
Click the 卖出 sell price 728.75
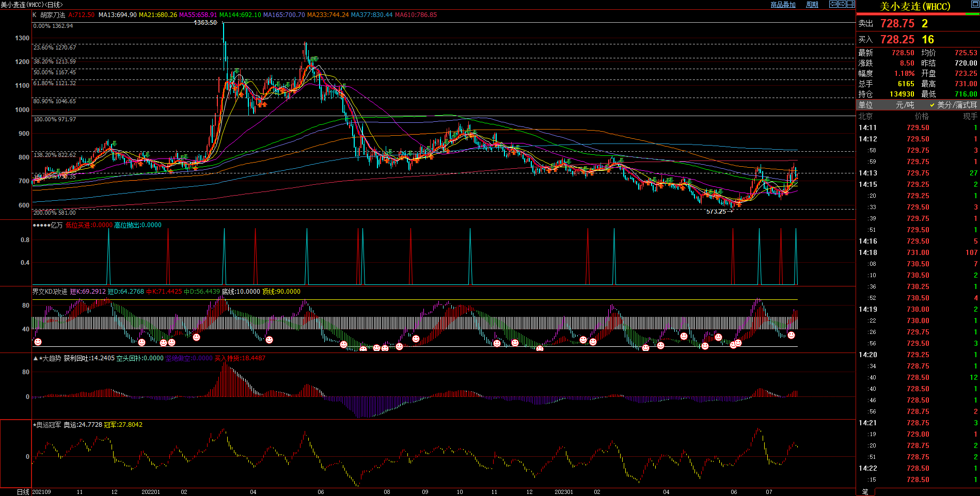click(897, 24)
